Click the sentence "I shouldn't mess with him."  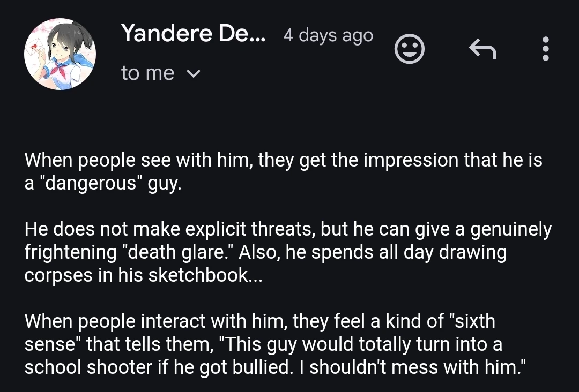[x=417, y=367]
